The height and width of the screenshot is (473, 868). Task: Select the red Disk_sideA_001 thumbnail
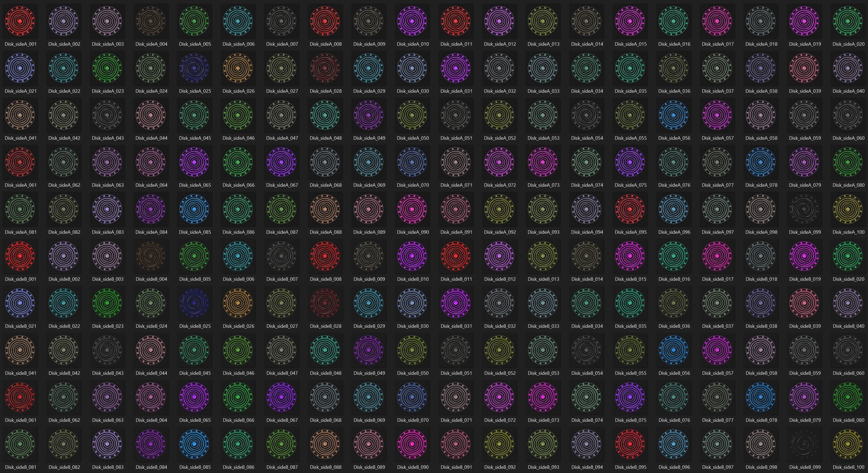tap(20, 21)
